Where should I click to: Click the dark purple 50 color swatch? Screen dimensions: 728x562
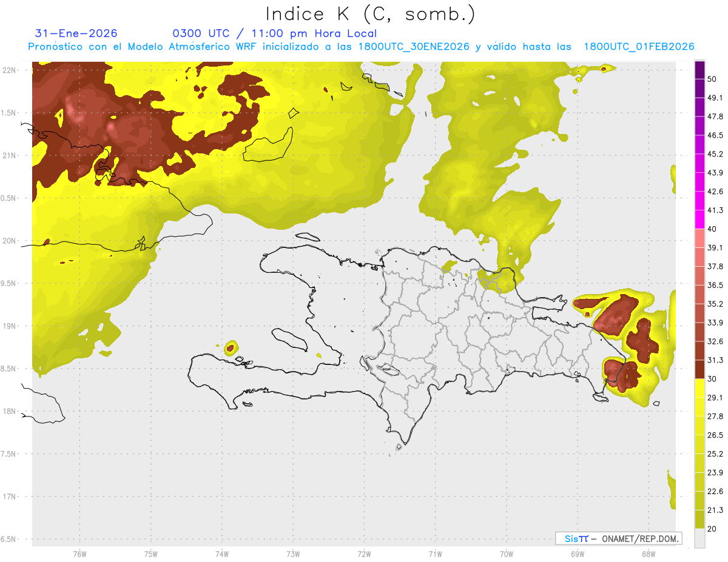pos(699,70)
